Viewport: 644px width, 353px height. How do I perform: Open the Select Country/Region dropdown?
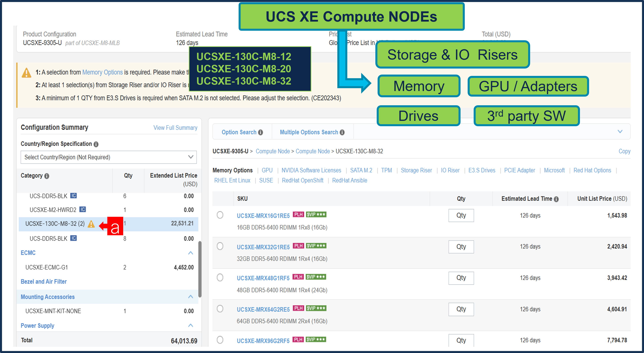pos(191,157)
